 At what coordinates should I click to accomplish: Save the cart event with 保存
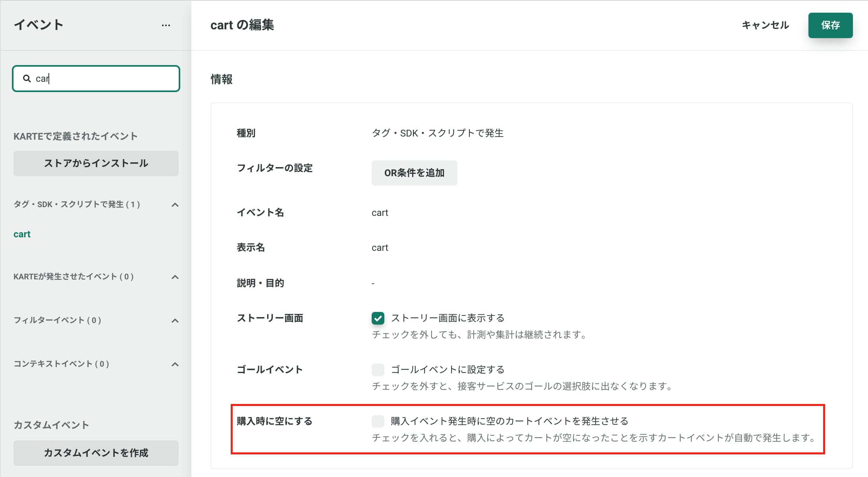[830, 25]
